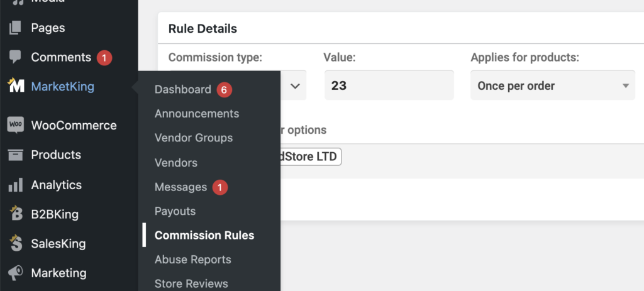Click the MarketKing crown M icon
Image resolution: width=644 pixels, height=291 pixels.
pyautogui.click(x=16, y=85)
